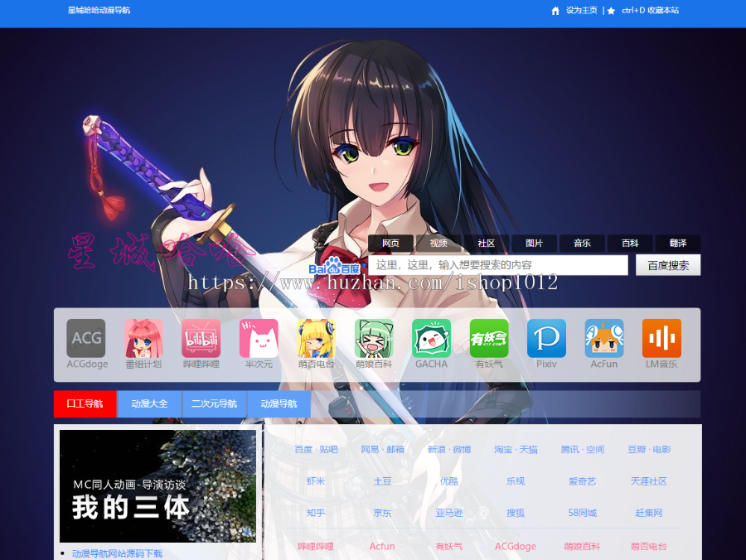746x560 pixels.
Task: Open the 腾讯·空间 link
Action: point(583,450)
